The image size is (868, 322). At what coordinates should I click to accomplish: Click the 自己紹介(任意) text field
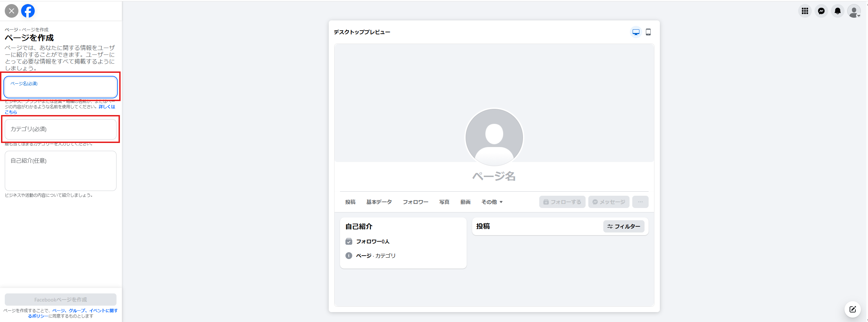[x=60, y=170]
